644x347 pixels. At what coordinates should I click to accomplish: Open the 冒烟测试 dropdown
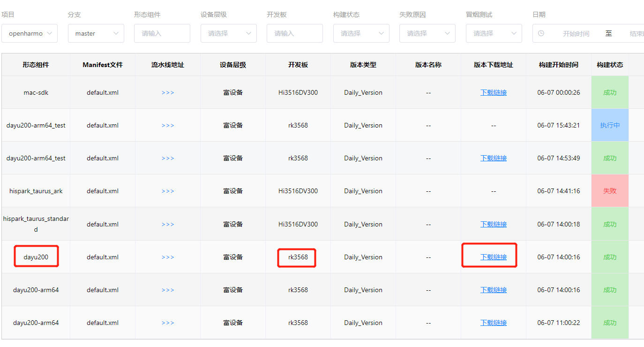494,33
